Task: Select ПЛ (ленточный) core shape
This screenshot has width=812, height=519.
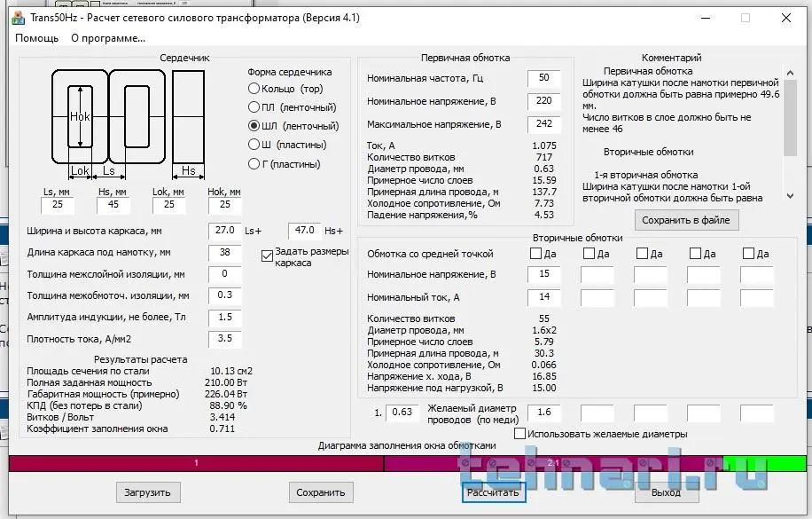Action: click(x=292, y=107)
